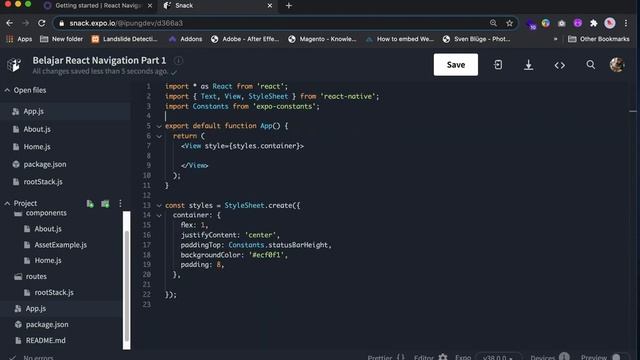Open the Other Bookmarks folder
Screen dimensions: 640x360
(599, 39)
